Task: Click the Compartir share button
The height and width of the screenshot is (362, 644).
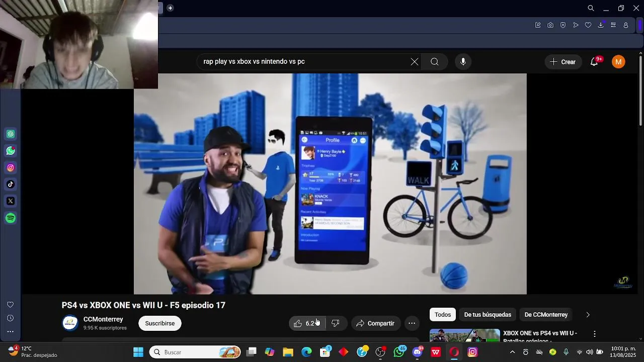Action: click(375, 323)
